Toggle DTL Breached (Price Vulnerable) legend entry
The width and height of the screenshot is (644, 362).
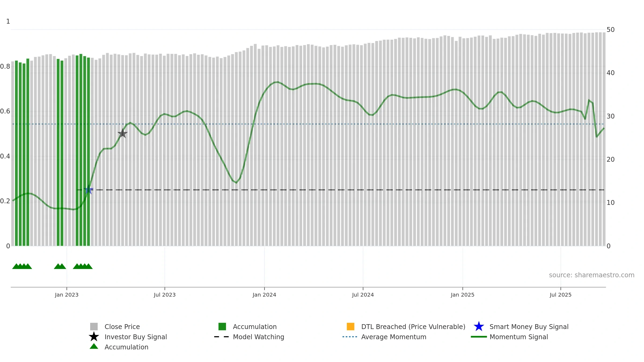click(413, 327)
